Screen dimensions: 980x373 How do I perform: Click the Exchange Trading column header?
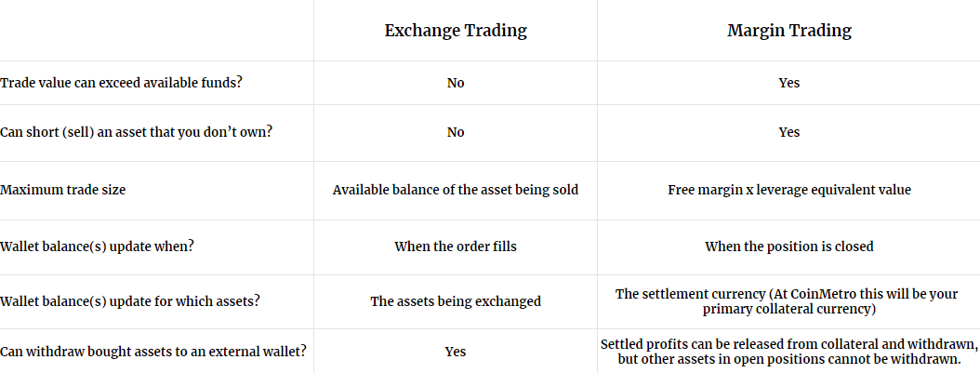[x=456, y=31]
